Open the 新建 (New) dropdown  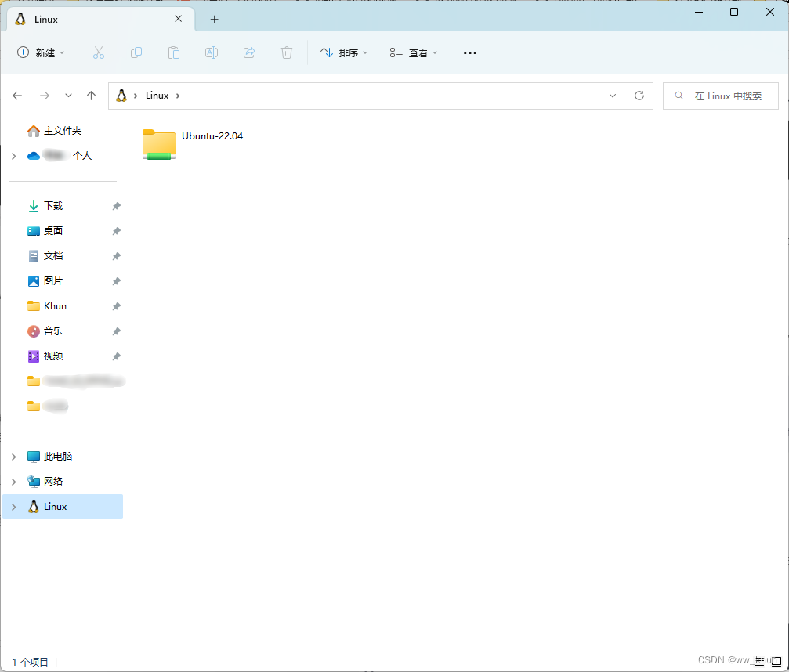[41, 52]
